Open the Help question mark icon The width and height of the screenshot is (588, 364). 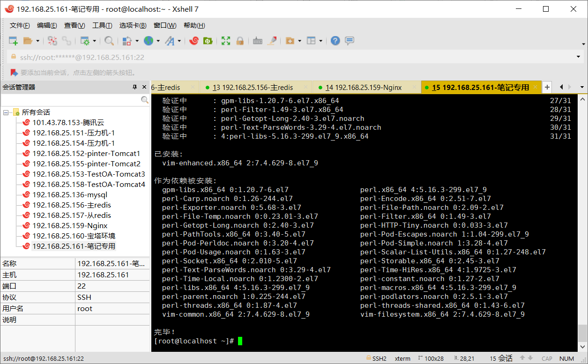tap(335, 41)
